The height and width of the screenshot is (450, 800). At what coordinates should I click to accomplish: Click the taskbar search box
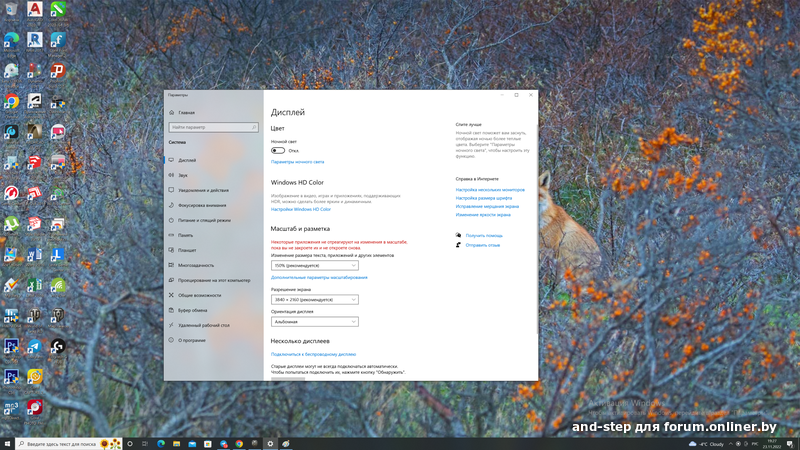tap(69, 444)
